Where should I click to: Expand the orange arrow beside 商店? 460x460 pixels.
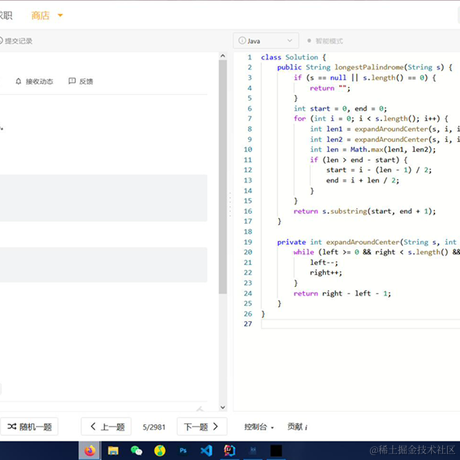pyautogui.click(x=60, y=15)
